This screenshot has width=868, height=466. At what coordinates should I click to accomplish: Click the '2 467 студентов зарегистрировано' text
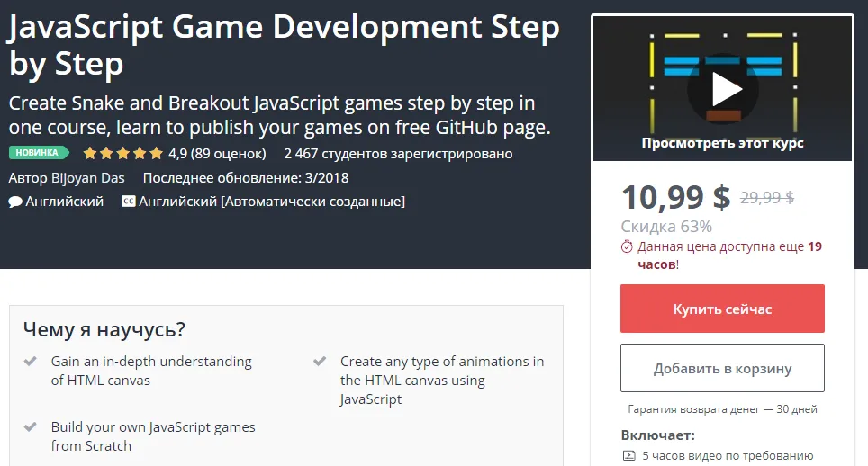click(397, 153)
